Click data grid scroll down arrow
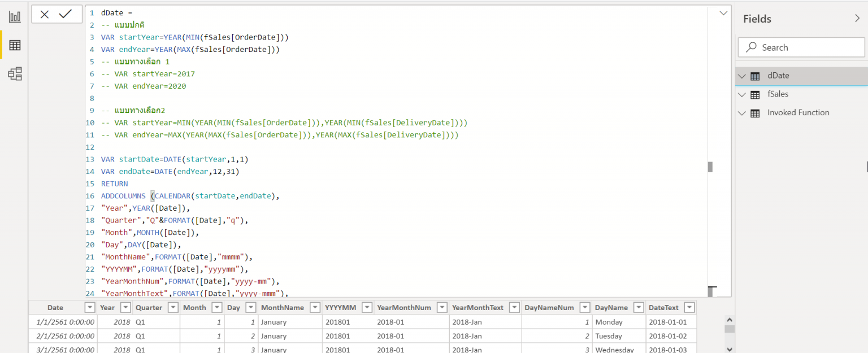Viewport: 868px width, 353px height. coord(730,350)
